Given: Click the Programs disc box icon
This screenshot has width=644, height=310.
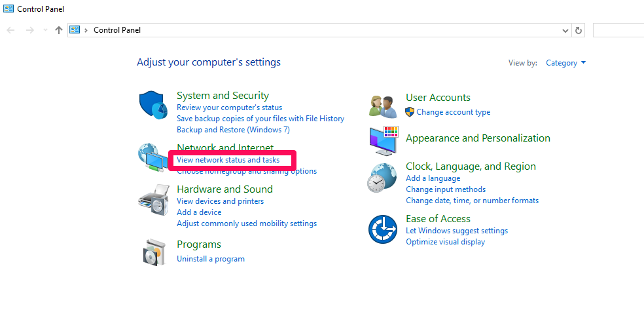Looking at the screenshot, I should pyautogui.click(x=154, y=251).
